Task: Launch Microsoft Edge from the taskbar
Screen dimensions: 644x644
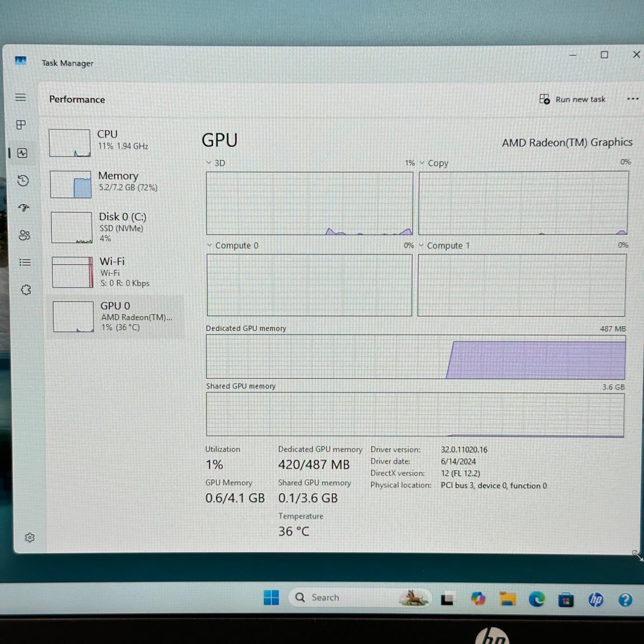Action: [537, 598]
